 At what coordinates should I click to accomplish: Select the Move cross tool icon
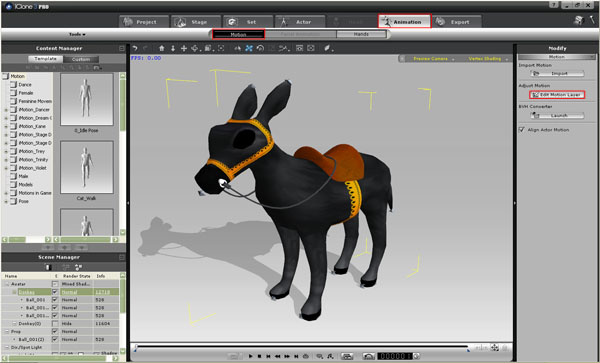[184, 48]
